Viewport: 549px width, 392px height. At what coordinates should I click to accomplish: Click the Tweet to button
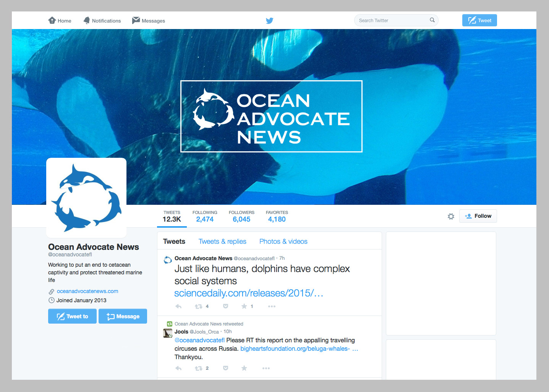[72, 316]
